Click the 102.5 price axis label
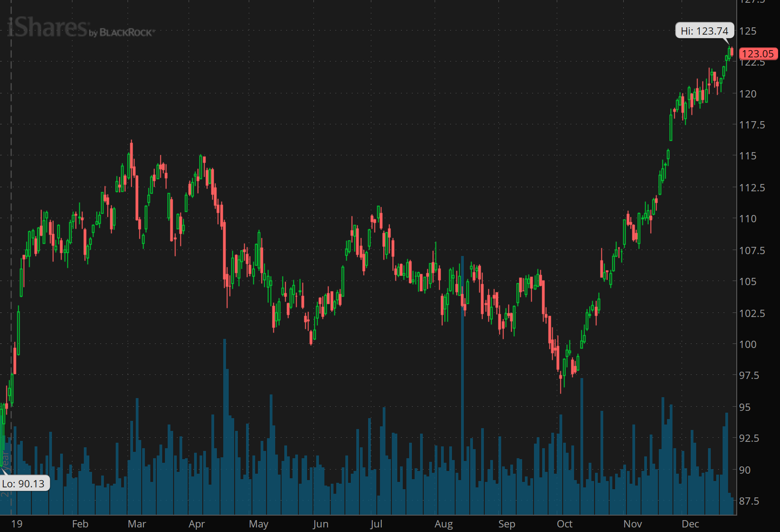 click(752, 313)
